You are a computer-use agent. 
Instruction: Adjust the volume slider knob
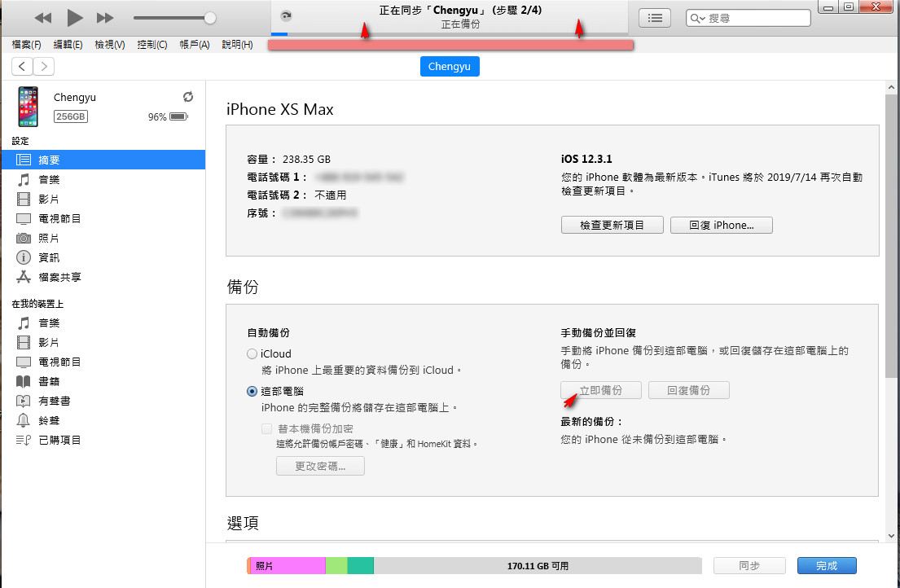coord(210,17)
